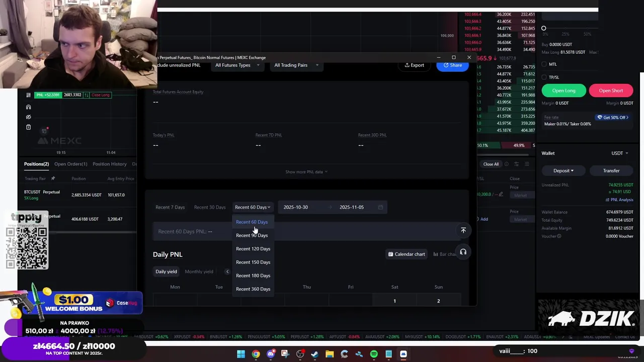Open the date range calendar icon
Viewport: 644px width, 362px height.
coord(380,207)
